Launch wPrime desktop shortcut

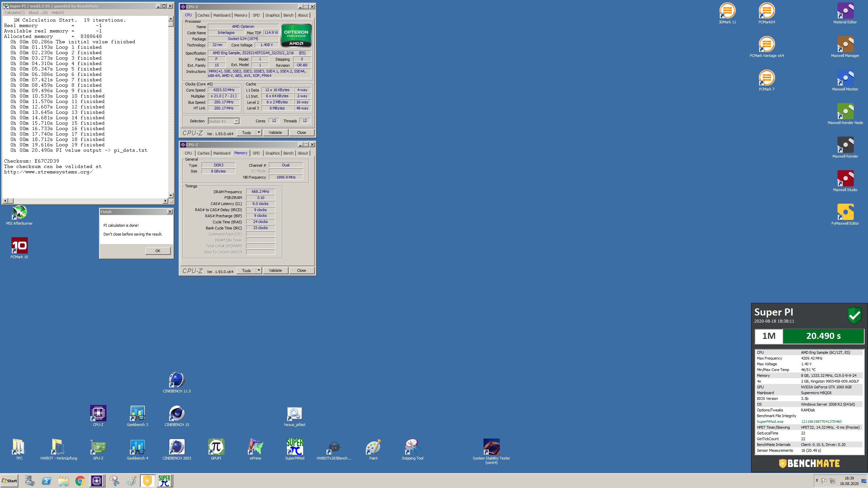tap(255, 450)
